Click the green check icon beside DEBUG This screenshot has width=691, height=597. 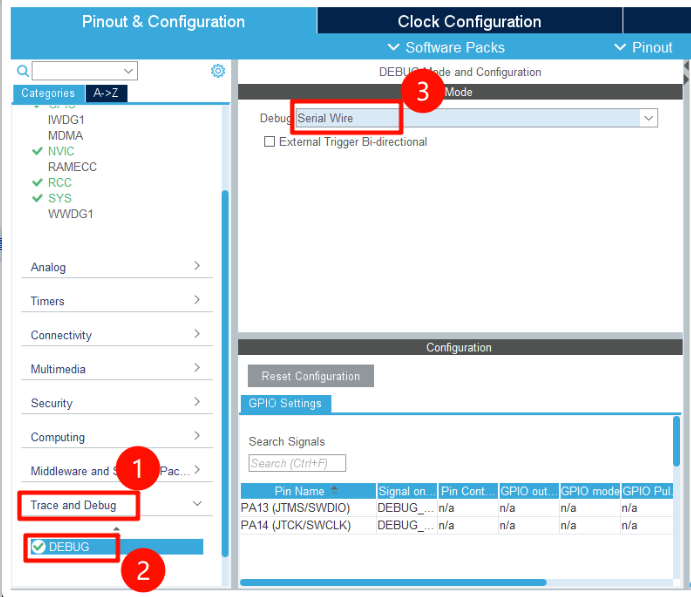point(39,547)
